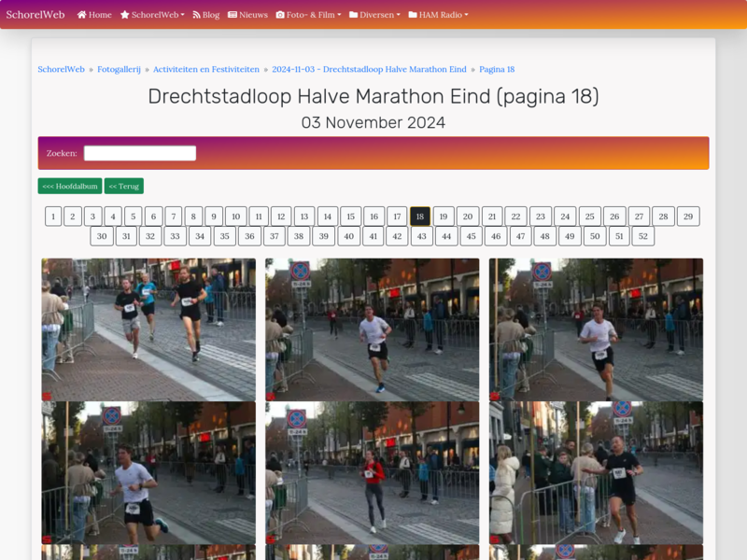The image size is (747, 560).
Task: Click the Pagina 18 breadcrumb link
Action: pyautogui.click(x=497, y=69)
